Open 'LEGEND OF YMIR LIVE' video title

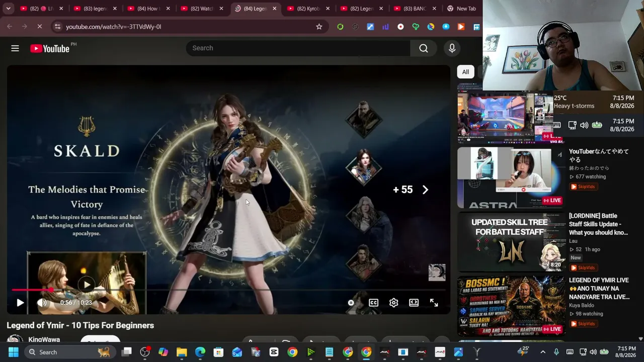(x=599, y=289)
